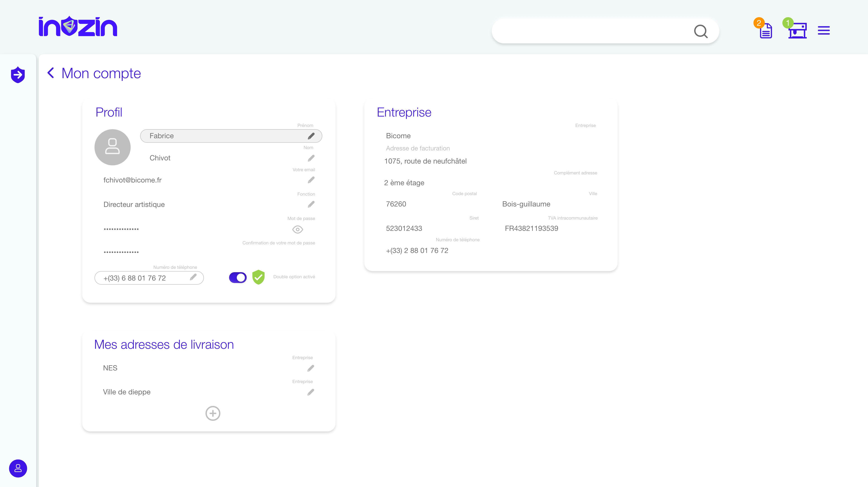Screen dimensions: 868x487
Task: Click the search magnifier icon
Action: tap(701, 31)
